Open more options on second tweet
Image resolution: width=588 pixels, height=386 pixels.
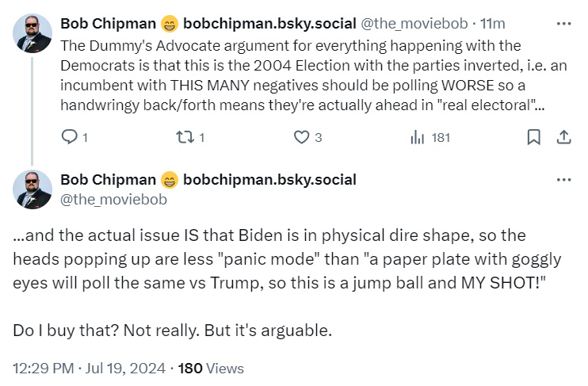point(563,180)
